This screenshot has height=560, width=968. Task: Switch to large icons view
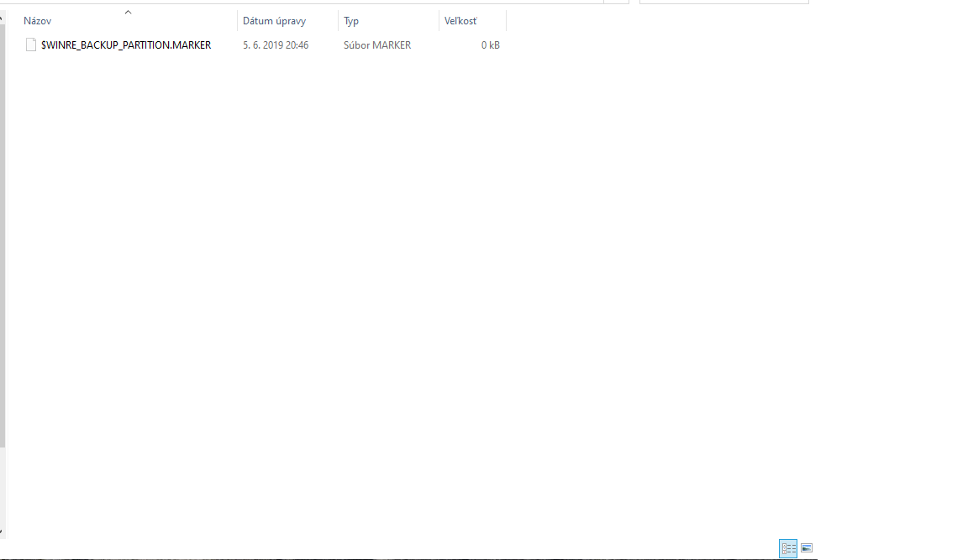click(x=807, y=547)
